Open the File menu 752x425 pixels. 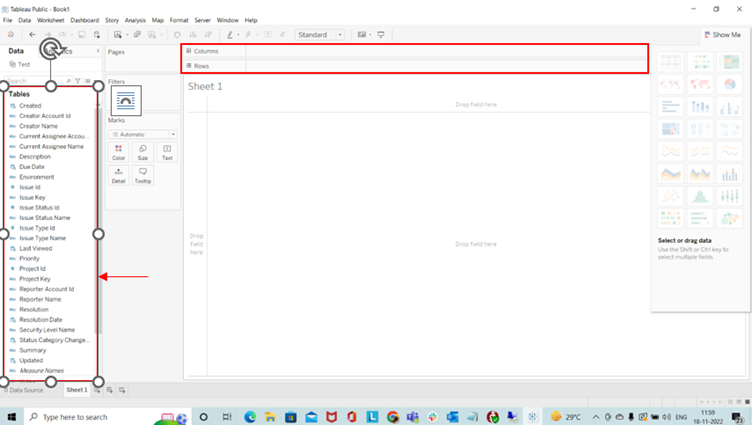[x=8, y=20]
